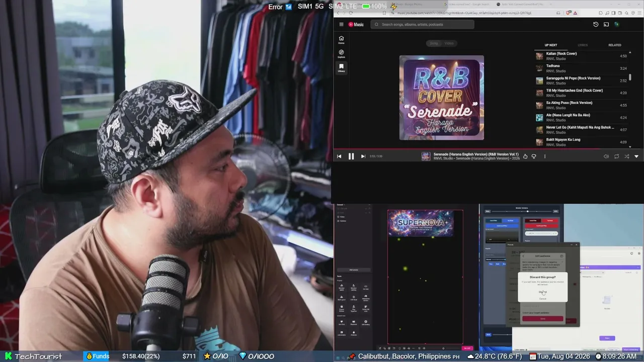Image resolution: width=644 pixels, height=362 pixels.
Task: Click the pink Go LIVE button
Action: coord(467,348)
